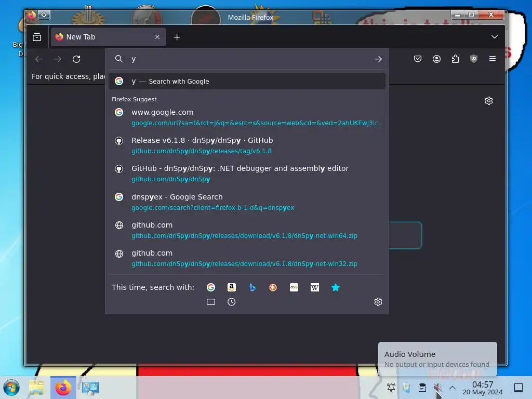Click show desktop button in taskbar
This screenshot has width=532, height=399.
point(518,388)
